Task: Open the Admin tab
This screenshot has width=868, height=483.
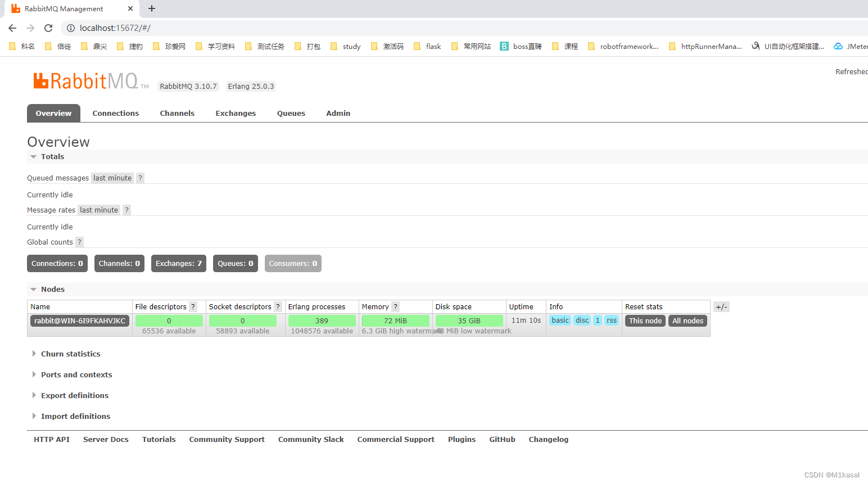Action: [x=338, y=113]
